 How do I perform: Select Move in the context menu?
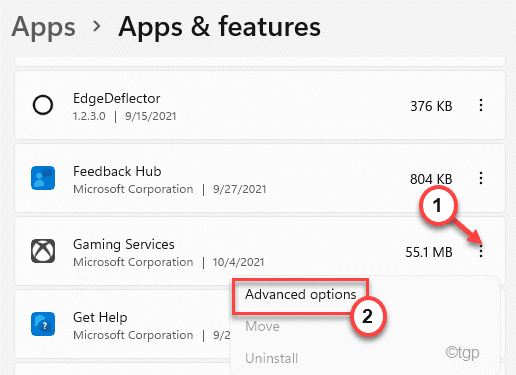pyautogui.click(x=262, y=326)
